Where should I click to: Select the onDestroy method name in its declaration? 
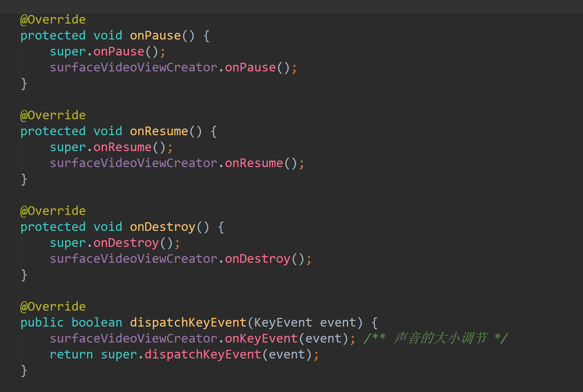tap(162, 227)
